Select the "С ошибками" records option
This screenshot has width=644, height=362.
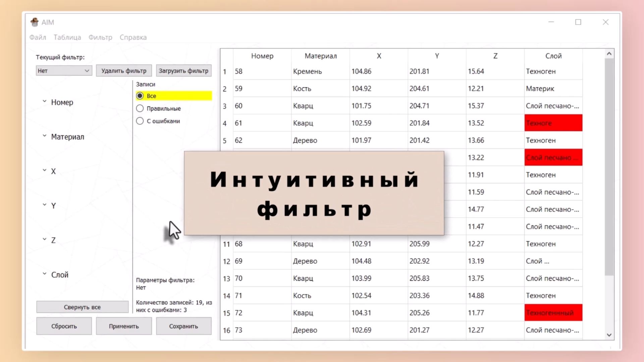[140, 121]
